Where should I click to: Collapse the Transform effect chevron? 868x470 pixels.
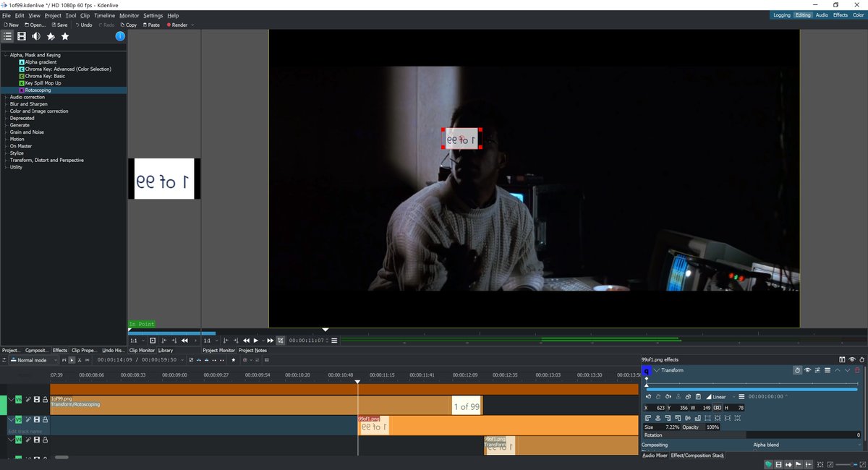tap(657, 370)
